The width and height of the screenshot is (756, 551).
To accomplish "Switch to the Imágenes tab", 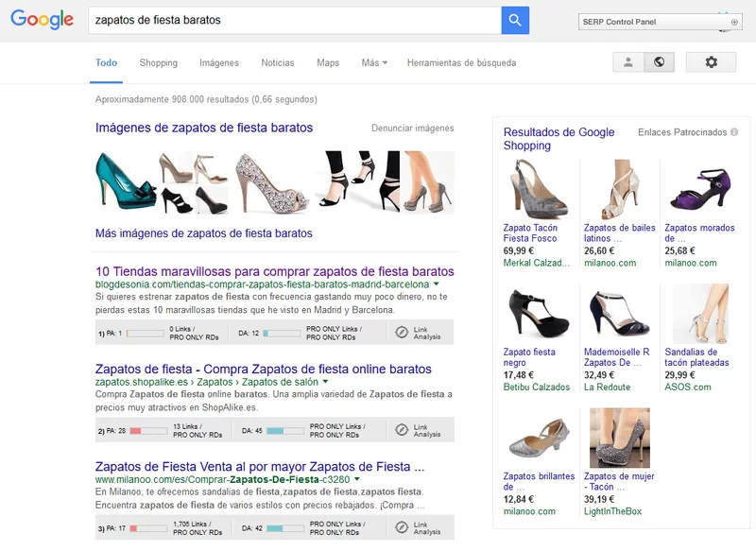I will (219, 62).
